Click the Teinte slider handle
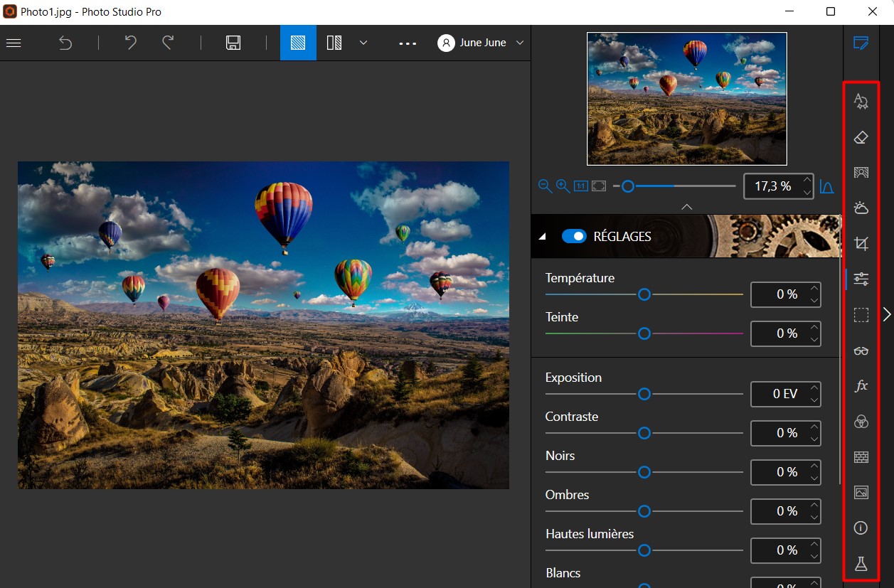Image resolution: width=894 pixels, height=588 pixels. pos(644,333)
